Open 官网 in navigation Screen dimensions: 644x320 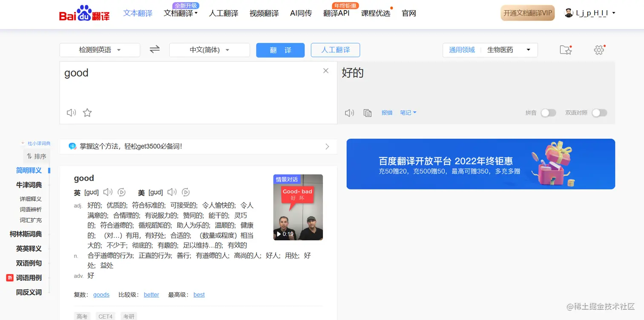pyautogui.click(x=409, y=13)
